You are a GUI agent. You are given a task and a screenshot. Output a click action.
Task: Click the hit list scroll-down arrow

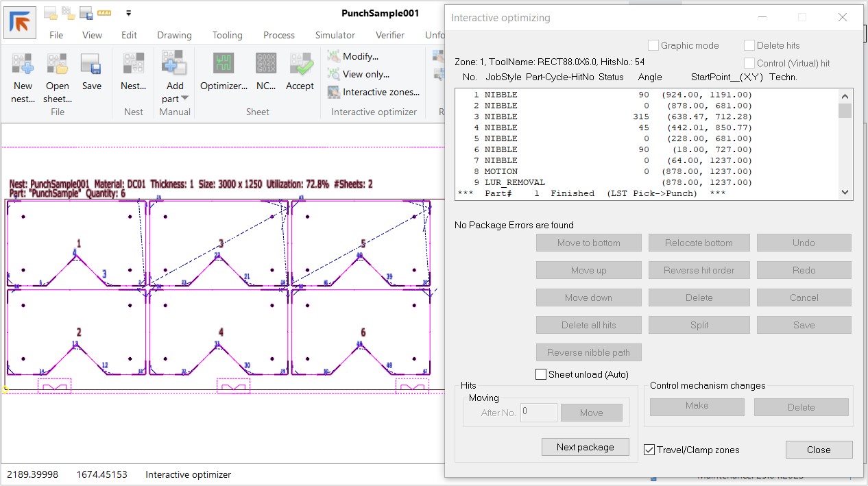click(x=845, y=193)
